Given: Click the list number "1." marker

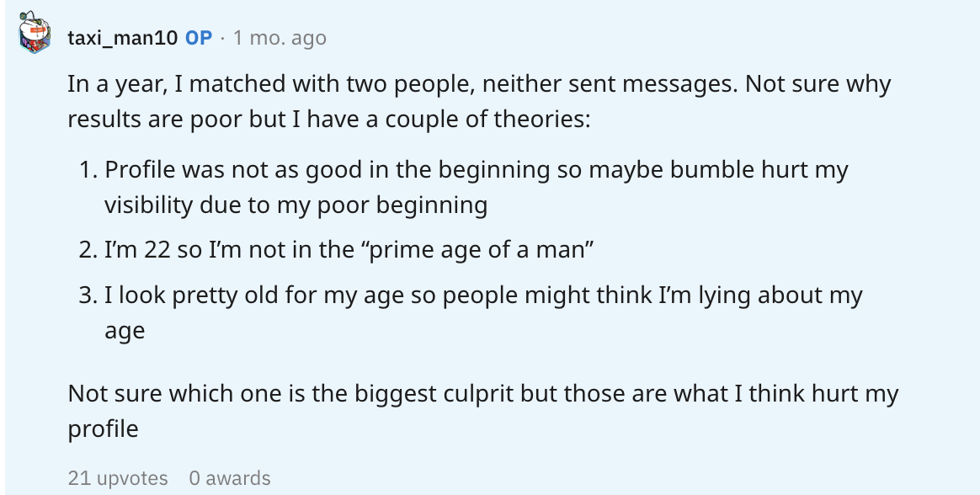Looking at the screenshot, I should click(x=88, y=170).
